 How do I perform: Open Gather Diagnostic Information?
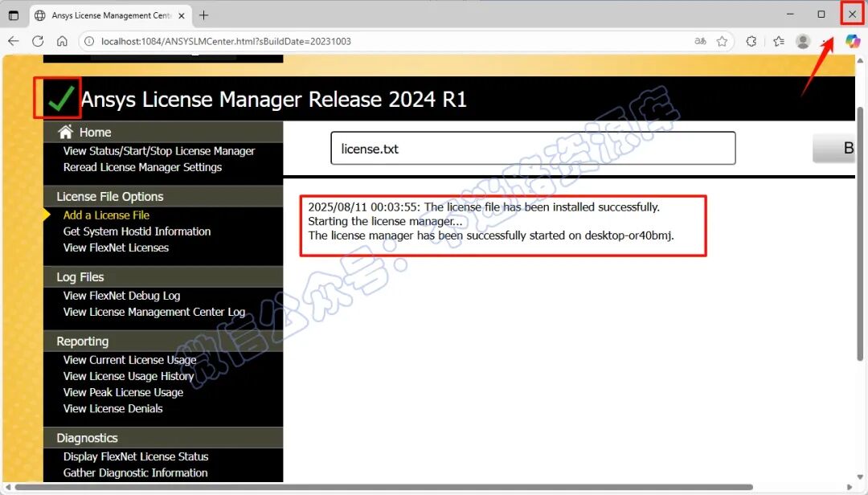(x=135, y=472)
